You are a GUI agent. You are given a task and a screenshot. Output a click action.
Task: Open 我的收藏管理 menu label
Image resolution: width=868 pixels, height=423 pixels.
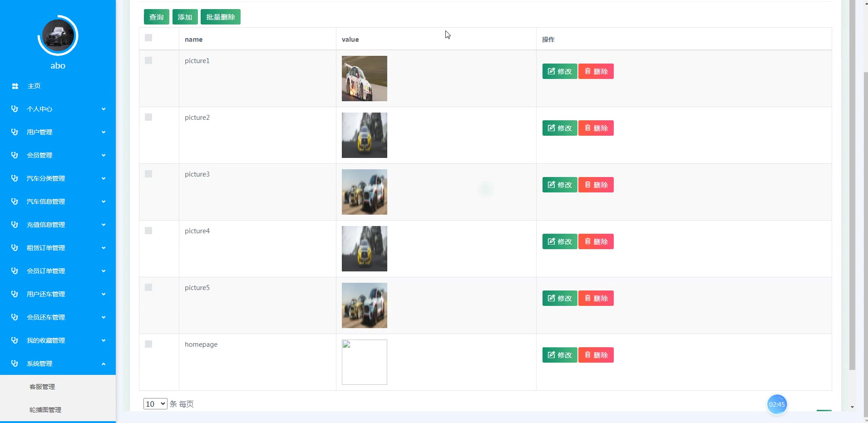46,340
